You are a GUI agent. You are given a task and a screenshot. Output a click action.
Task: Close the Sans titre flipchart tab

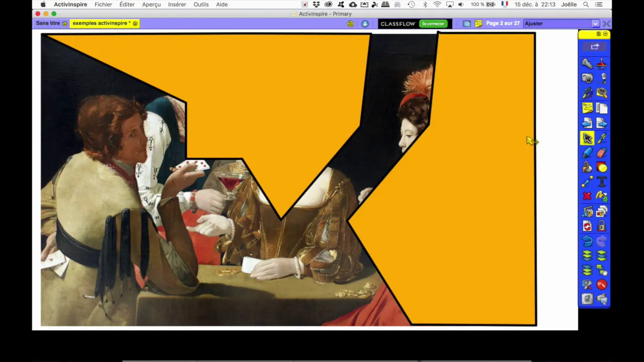[64, 24]
